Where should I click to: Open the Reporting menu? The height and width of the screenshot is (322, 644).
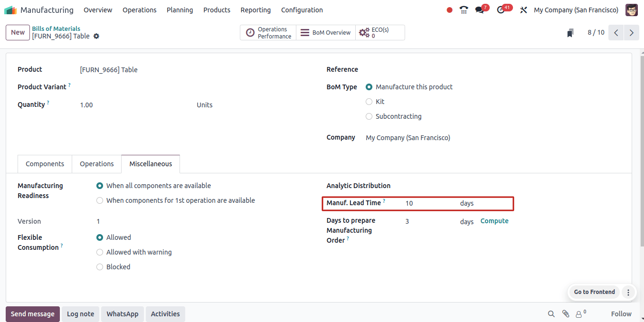click(x=256, y=10)
